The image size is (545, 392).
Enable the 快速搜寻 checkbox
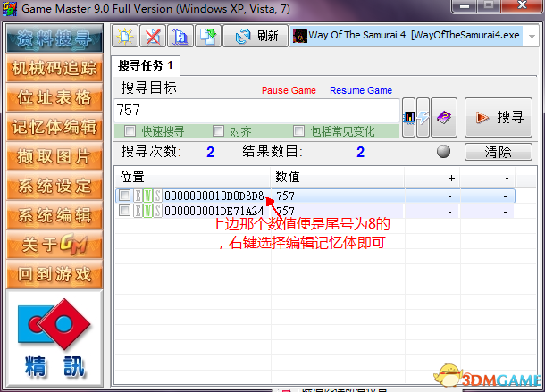click(x=130, y=131)
